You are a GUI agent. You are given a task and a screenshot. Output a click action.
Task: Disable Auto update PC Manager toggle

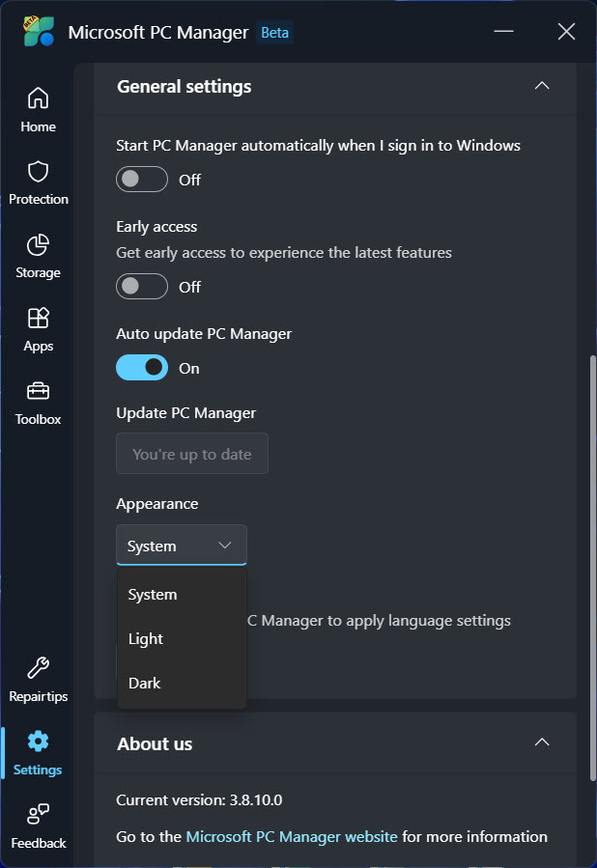[x=142, y=368]
